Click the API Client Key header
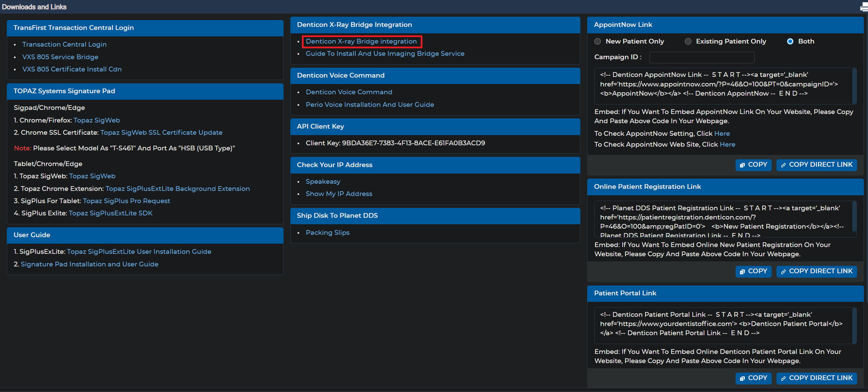Viewport: 868px width, 392px height. (435, 127)
